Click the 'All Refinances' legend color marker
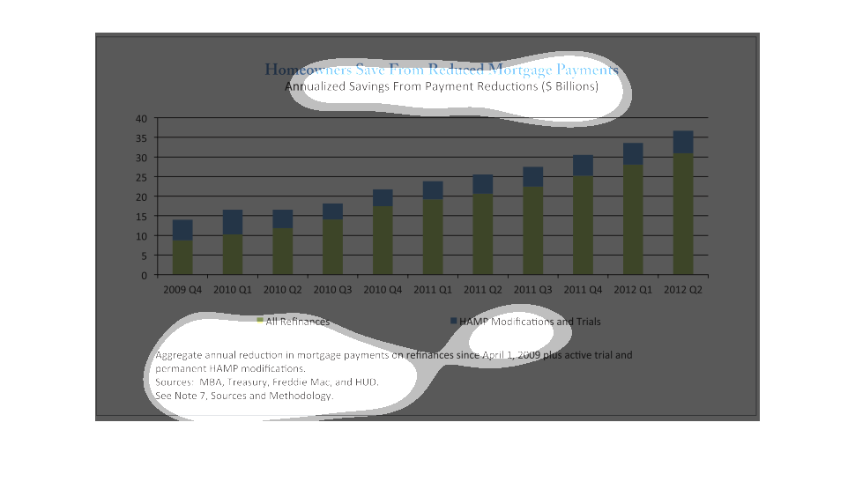This screenshot has width=855, height=504. tap(260, 321)
